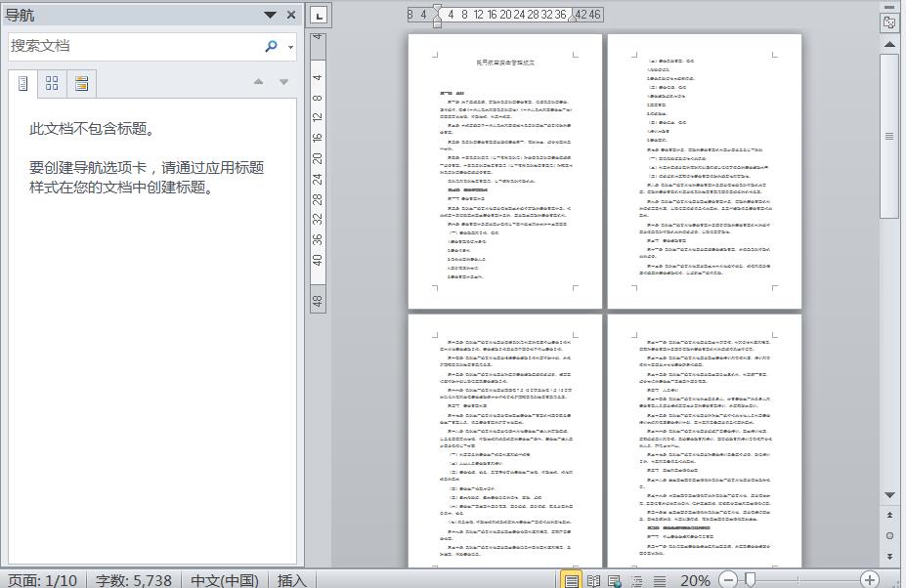906x588 pixels.
Task: Switch to browse headings tab
Action: (23, 83)
